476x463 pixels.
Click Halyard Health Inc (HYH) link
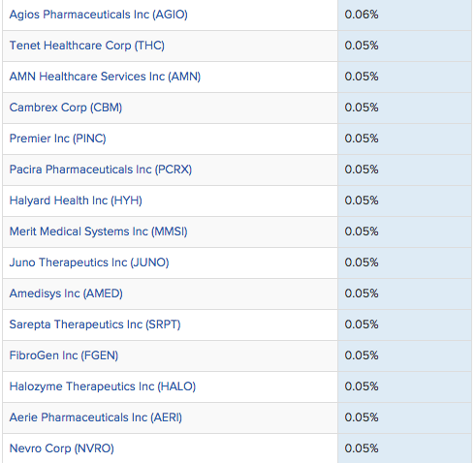click(76, 201)
